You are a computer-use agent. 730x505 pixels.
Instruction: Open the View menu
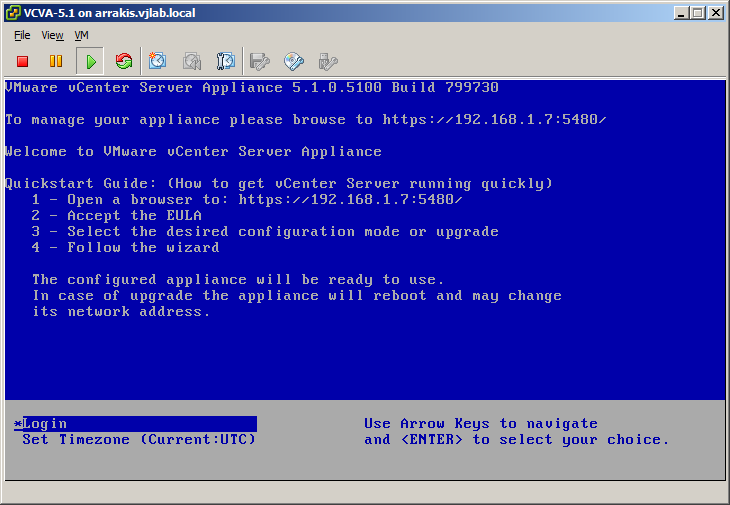coord(52,35)
